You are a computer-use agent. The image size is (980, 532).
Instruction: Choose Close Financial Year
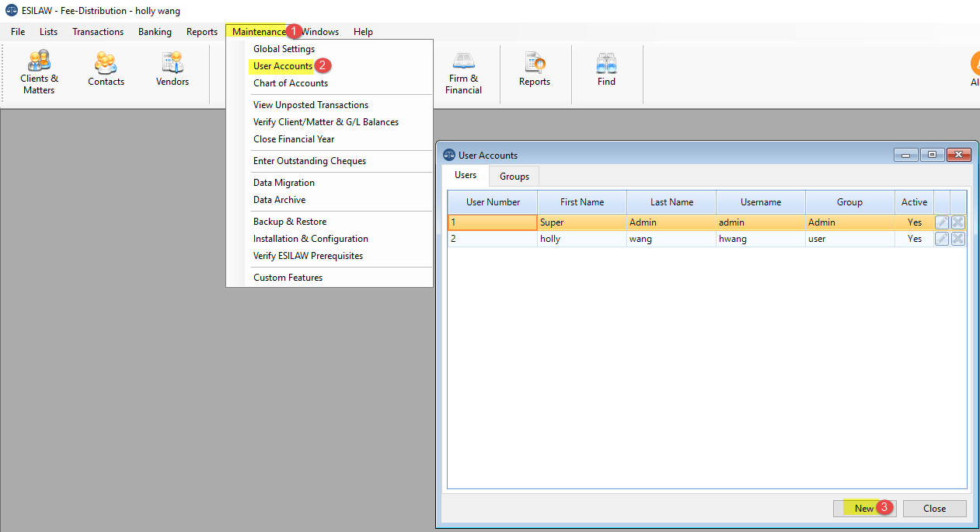pyautogui.click(x=294, y=139)
